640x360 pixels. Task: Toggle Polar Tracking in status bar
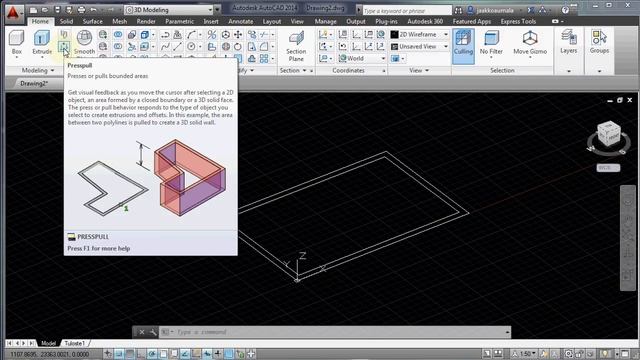click(x=152, y=354)
